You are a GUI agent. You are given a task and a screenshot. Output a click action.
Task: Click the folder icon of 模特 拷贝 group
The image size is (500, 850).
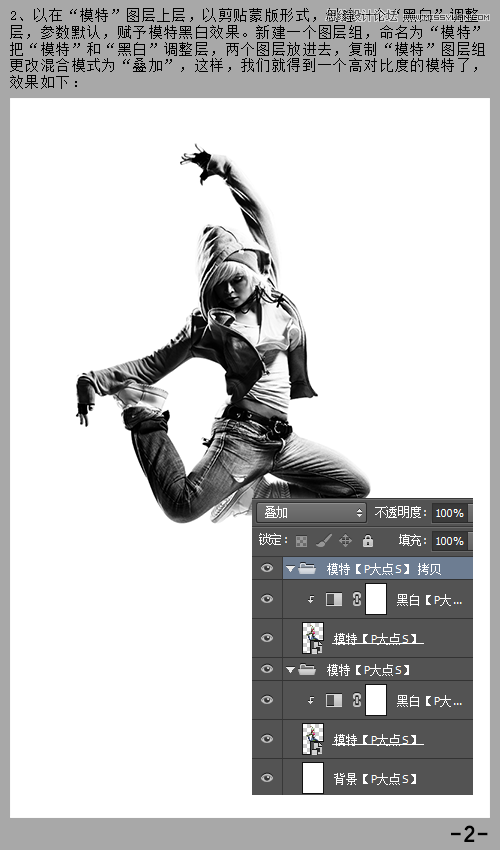[x=307, y=569]
